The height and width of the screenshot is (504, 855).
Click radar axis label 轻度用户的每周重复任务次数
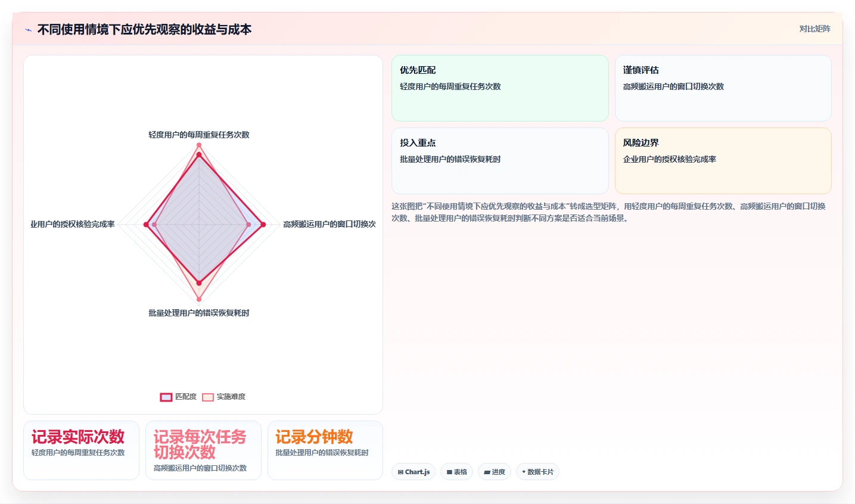[199, 135]
